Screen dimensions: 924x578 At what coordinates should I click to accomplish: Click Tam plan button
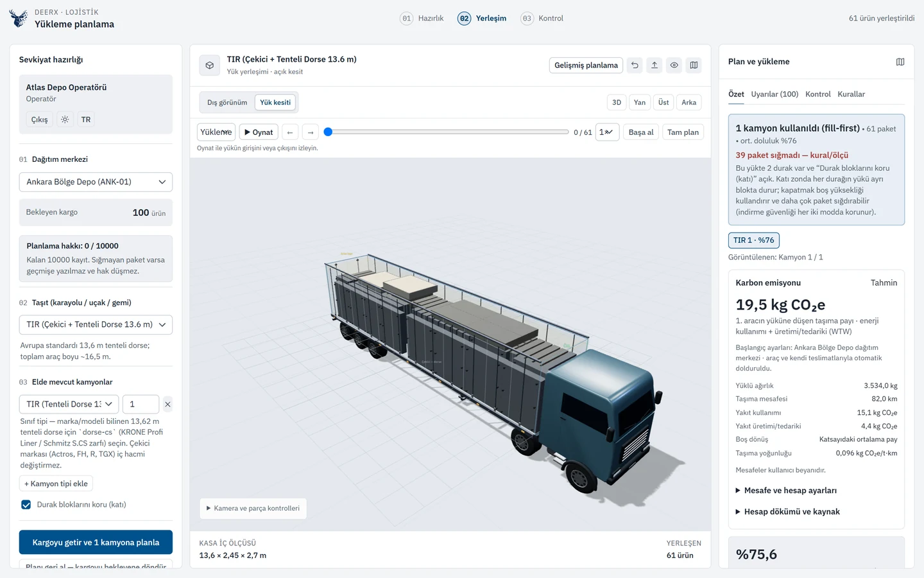[x=683, y=132]
